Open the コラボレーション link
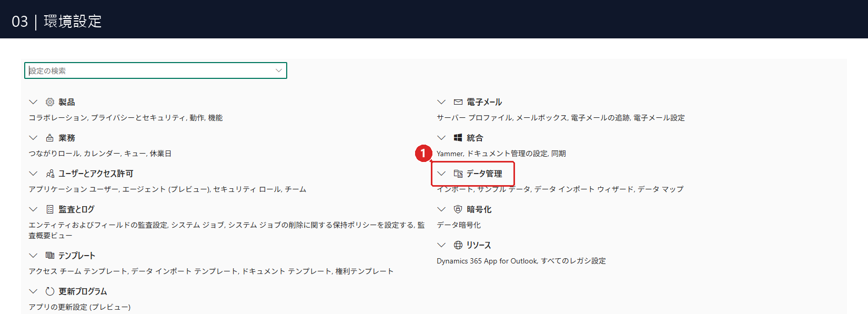This screenshot has height=335, width=868. tap(58, 118)
